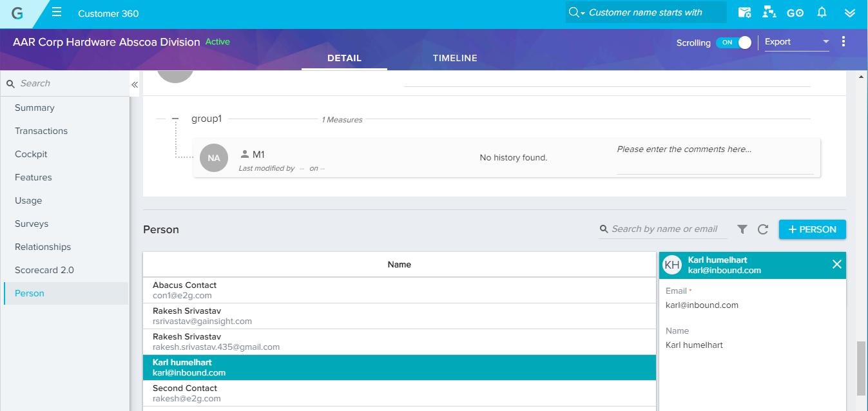Switch to the TIMELINE tab
868x411 pixels.
pos(455,58)
